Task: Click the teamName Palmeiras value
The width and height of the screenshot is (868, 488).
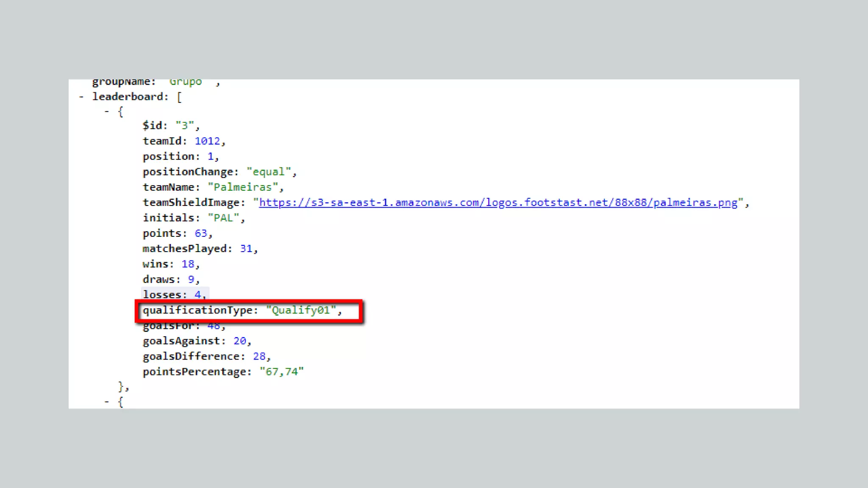Action: 243,187
